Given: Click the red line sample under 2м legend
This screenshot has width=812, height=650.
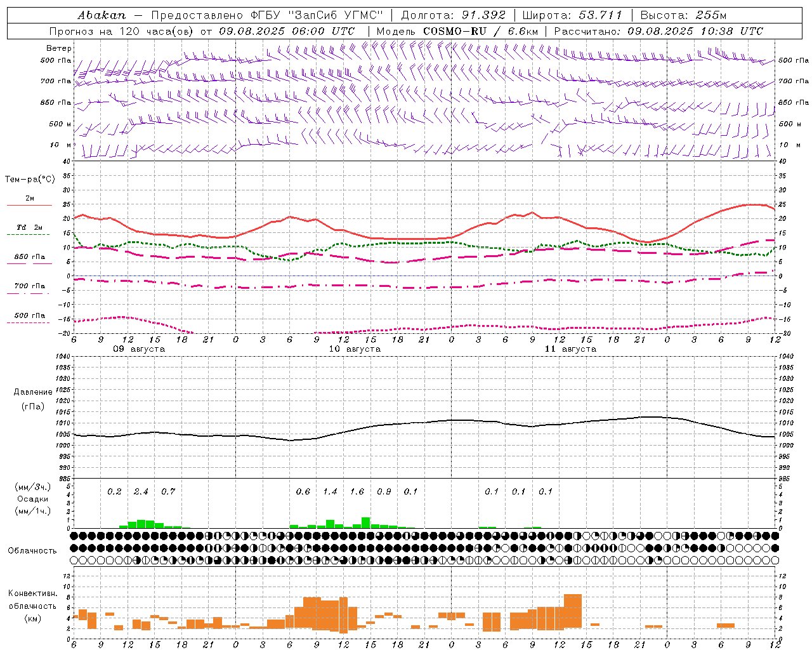Looking at the screenshot, I should pyautogui.click(x=29, y=205).
